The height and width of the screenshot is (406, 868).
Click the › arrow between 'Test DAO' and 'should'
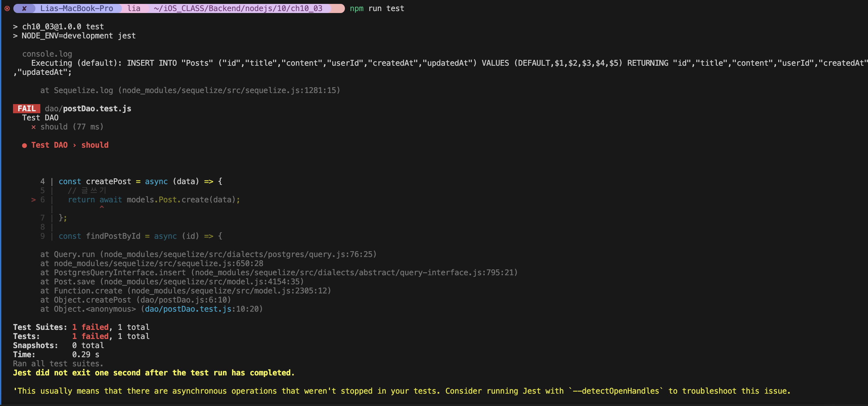pos(74,145)
